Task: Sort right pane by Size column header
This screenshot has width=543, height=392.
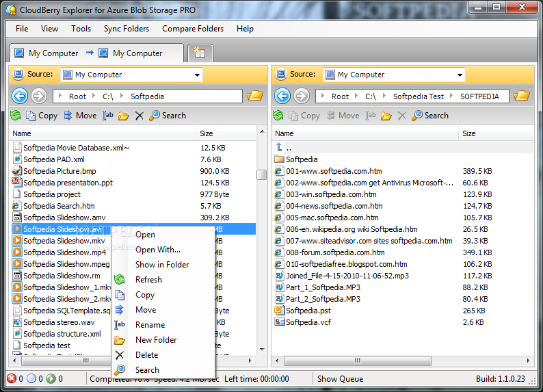Action: click(496, 133)
